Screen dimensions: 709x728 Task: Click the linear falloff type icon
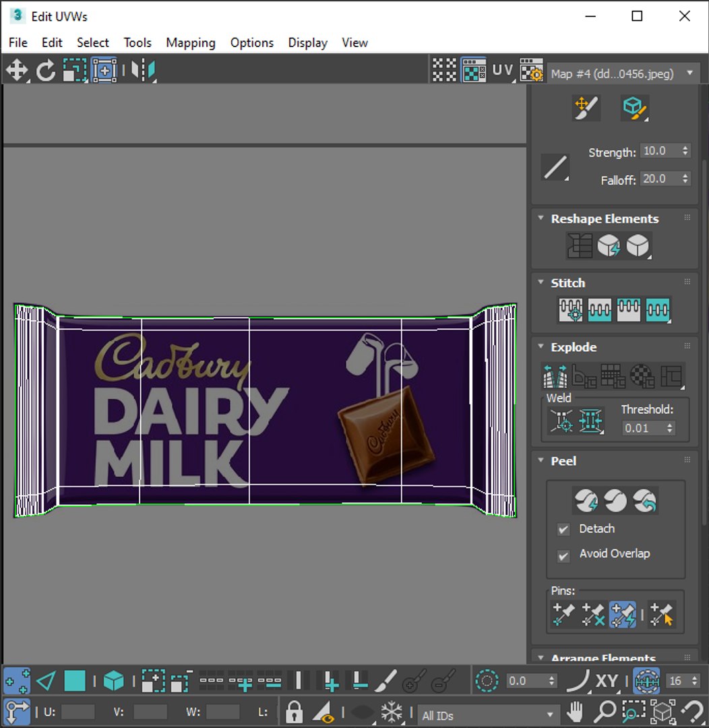(555, 167)
